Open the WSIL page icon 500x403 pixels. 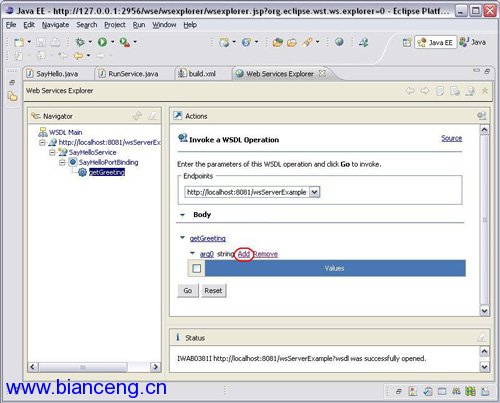point(455,91)
